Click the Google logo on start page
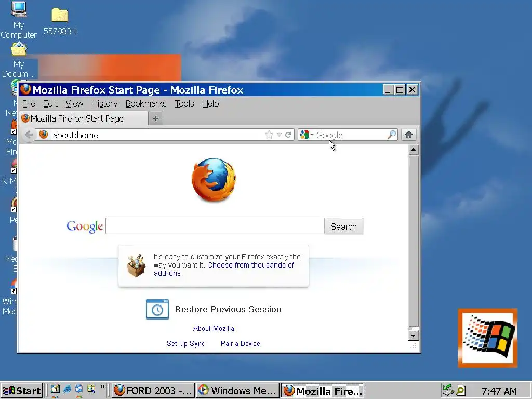Image resolution: width=532 pixels, height=399 pixels. coord(85,227)
